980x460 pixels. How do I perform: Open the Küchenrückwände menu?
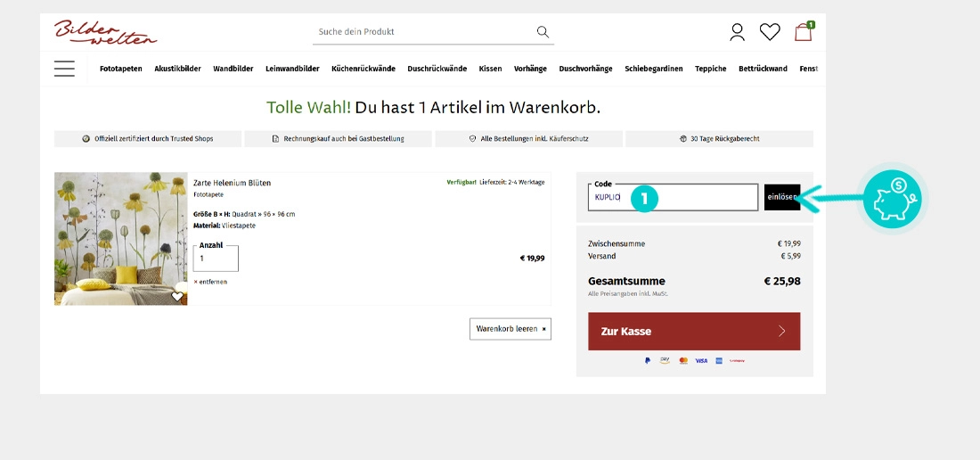[x=363, y=69]
